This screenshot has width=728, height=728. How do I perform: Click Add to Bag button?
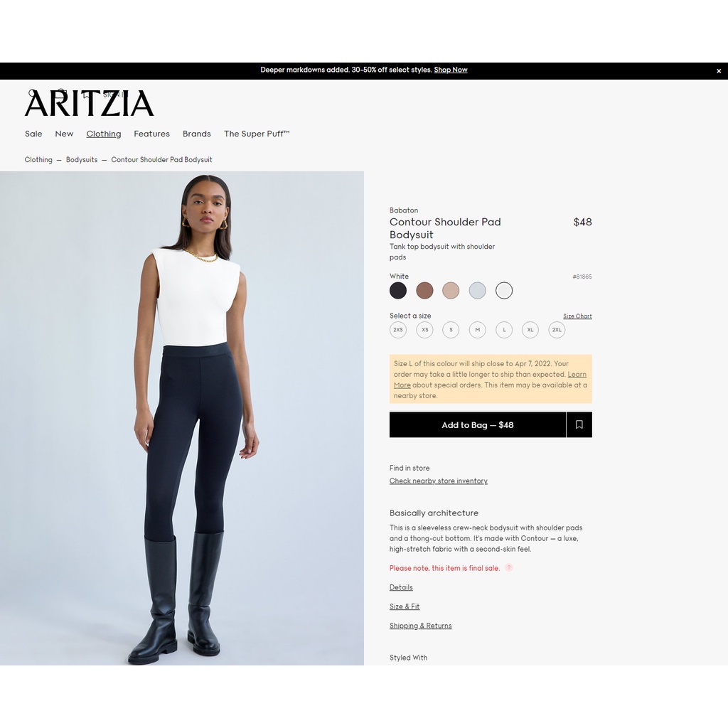click(x=478, y=424)
